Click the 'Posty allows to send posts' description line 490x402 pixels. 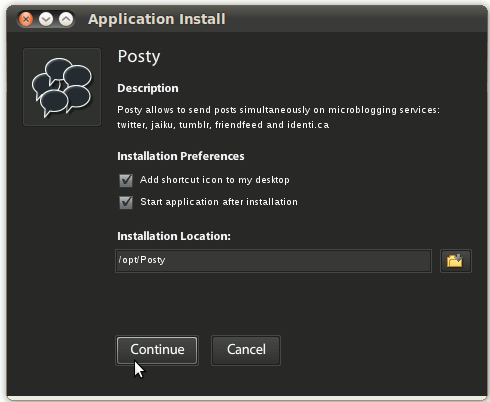(x=278, y=110)
